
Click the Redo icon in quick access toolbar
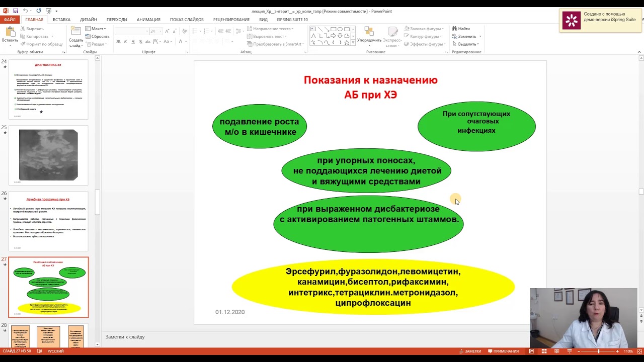tap(39, 11)
